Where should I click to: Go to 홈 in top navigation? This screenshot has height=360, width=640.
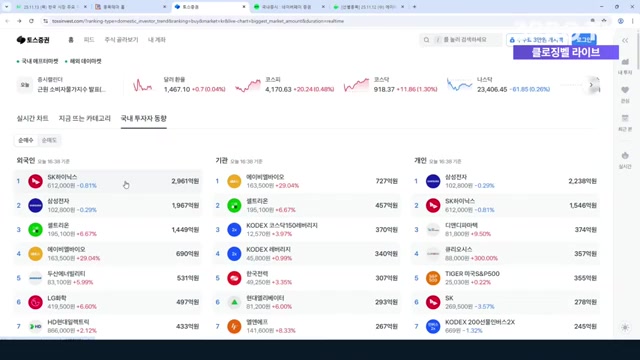click(x=71, y=40)
